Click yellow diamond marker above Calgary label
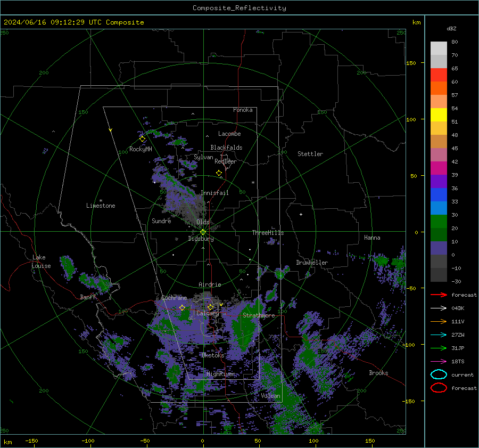Viewport: 479px width, 448px height. pyautogui.click(x=210, y=307)
